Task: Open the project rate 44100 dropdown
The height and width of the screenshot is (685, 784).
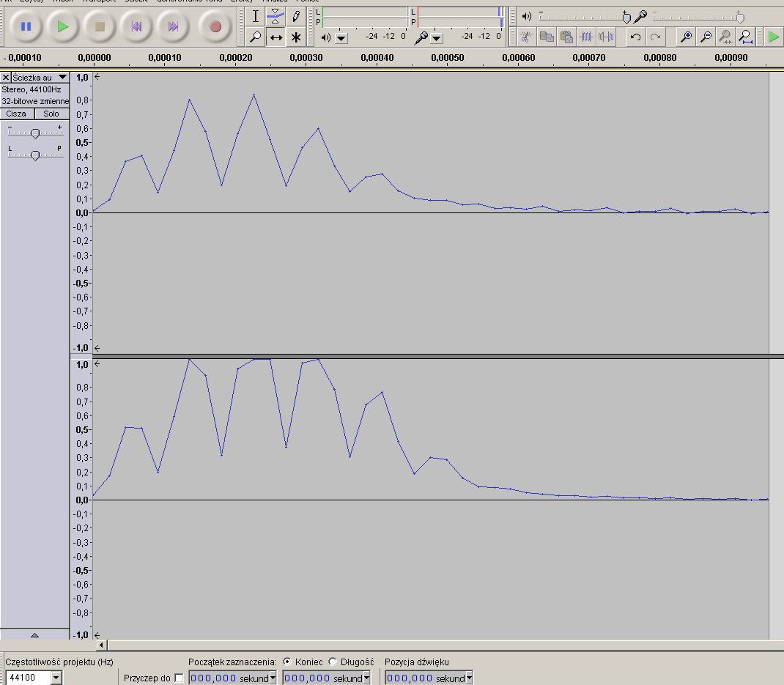Action: coord(56,678)
